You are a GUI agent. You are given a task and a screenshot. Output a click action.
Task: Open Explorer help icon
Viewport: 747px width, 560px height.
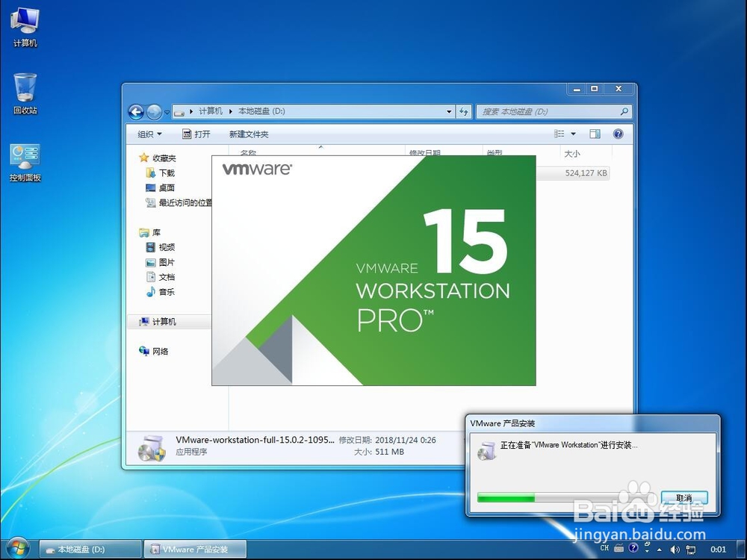coord(619,134)
